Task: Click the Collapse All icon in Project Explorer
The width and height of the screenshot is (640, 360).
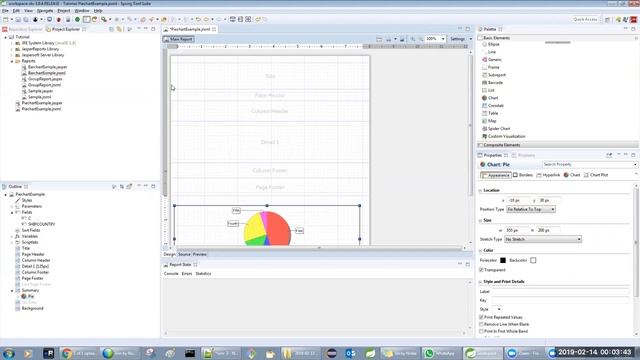Action: coord(111,29)
